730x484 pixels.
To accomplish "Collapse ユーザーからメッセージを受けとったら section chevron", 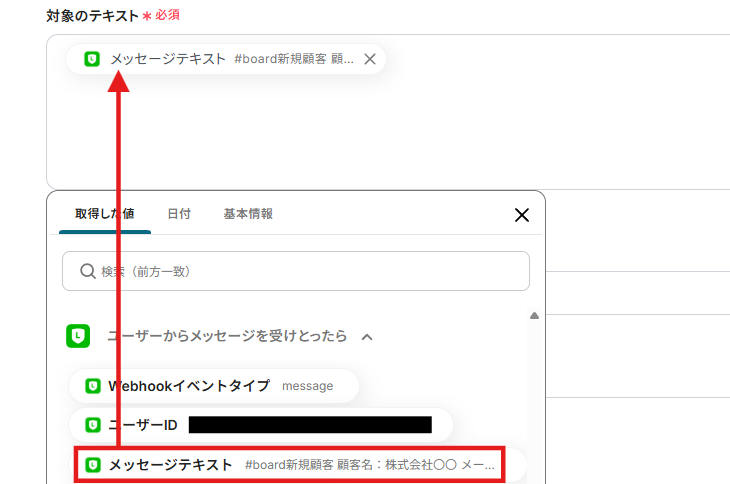I will click(367, 337).
